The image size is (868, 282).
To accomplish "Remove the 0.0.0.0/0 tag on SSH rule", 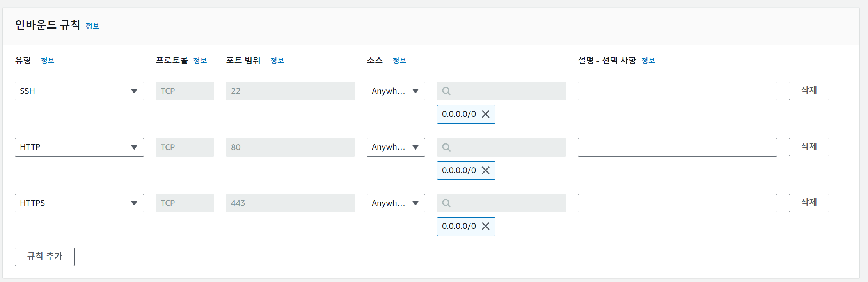I will 485,114.
